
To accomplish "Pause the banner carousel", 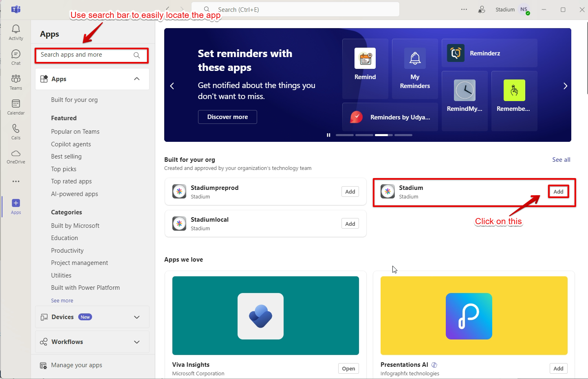I will point(328,135).
